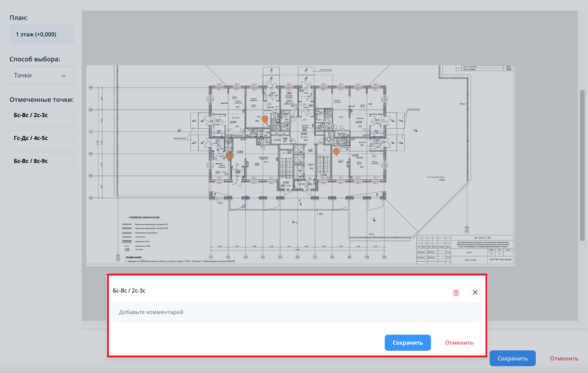Click the Отменить link below the dialog
Screen dimensions: 588x373
click(x=564, y=358)
